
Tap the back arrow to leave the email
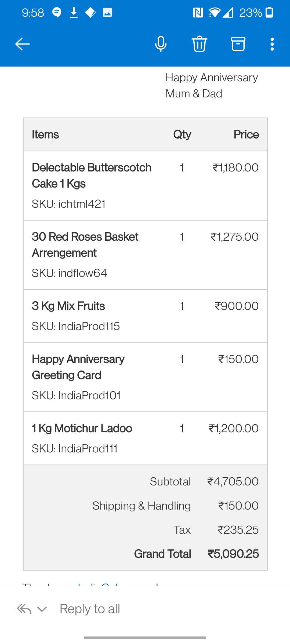click(x=23, y=44)
